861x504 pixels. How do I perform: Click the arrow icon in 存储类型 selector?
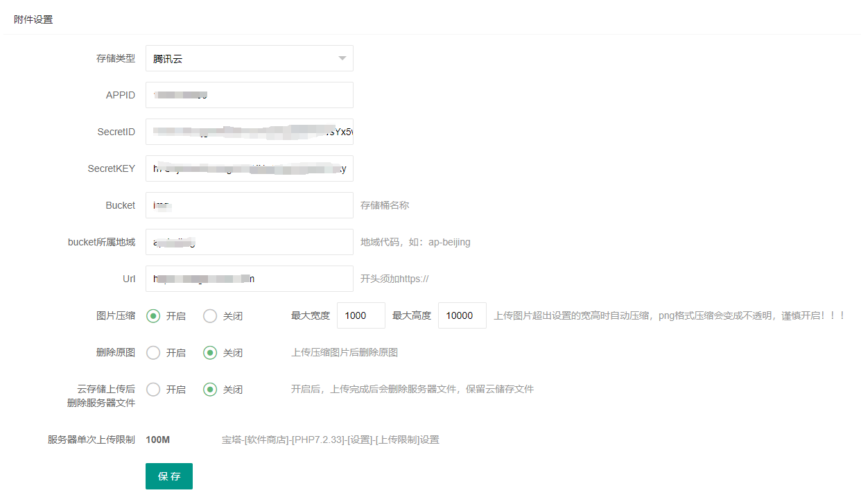pos(342,58)
